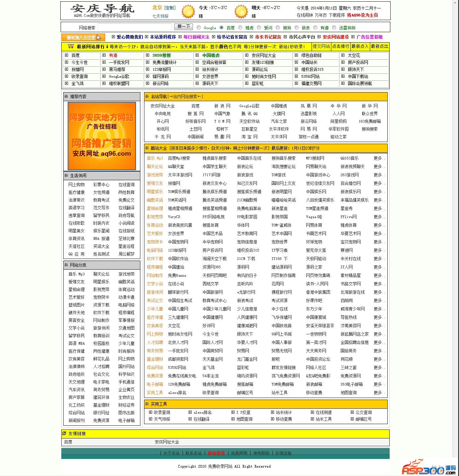The width and height of the screenshot is (459, 476).
Task: Open the 万年历 calendar link
Action: coord(321,15)
